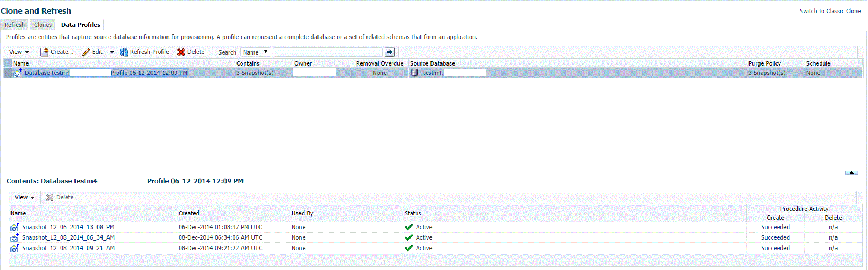Click the Create... button
The width and height of the screenshot is (868, 270).
click(62, 52)
